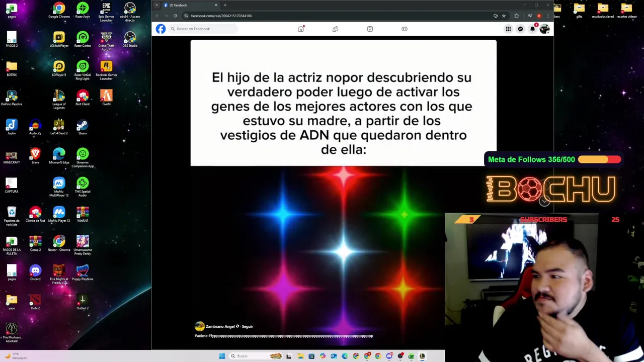Screen dimensions: 644x362
Task: Open Facebook Messenger icon
Action: coord(520,29)
